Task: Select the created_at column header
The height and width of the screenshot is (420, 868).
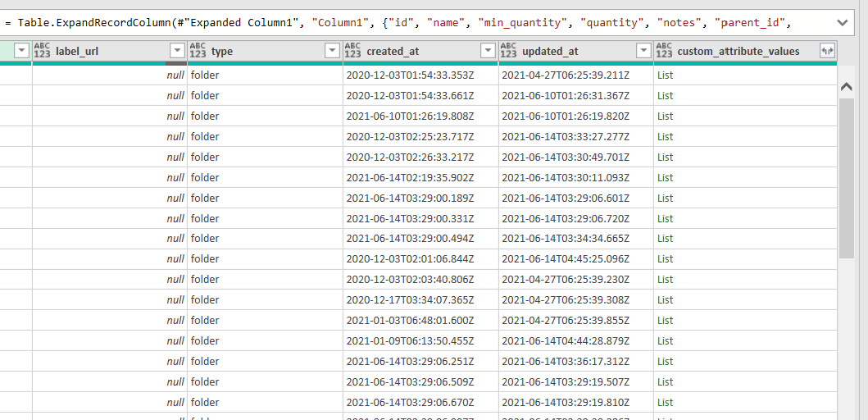Action: click(393, 52)
